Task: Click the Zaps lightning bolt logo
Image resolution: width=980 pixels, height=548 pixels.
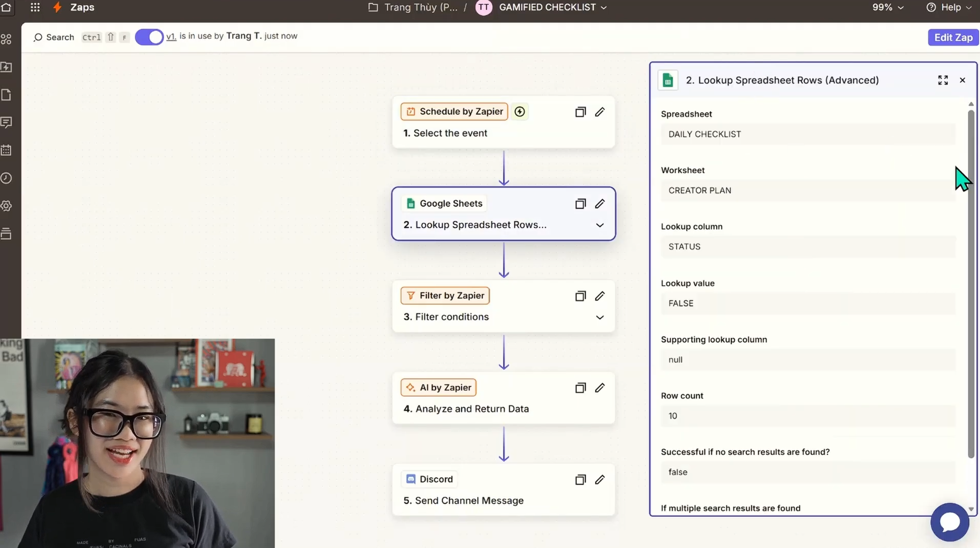Action: 57,7
